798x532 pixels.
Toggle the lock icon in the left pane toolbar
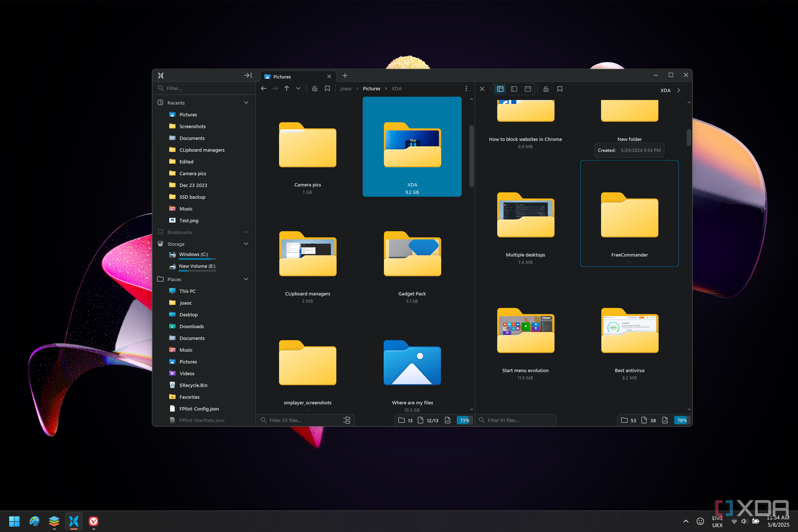[315, 88]
